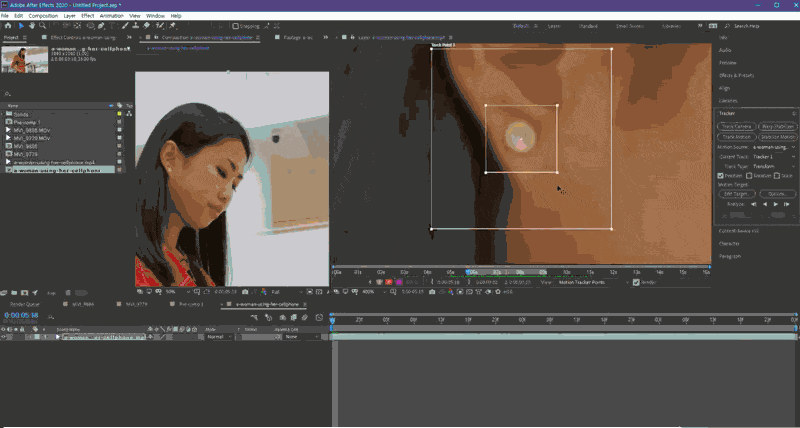Screen dimensions: 800x428
Task: Open the Search Help magnifier field
Action: coord(727,26)
